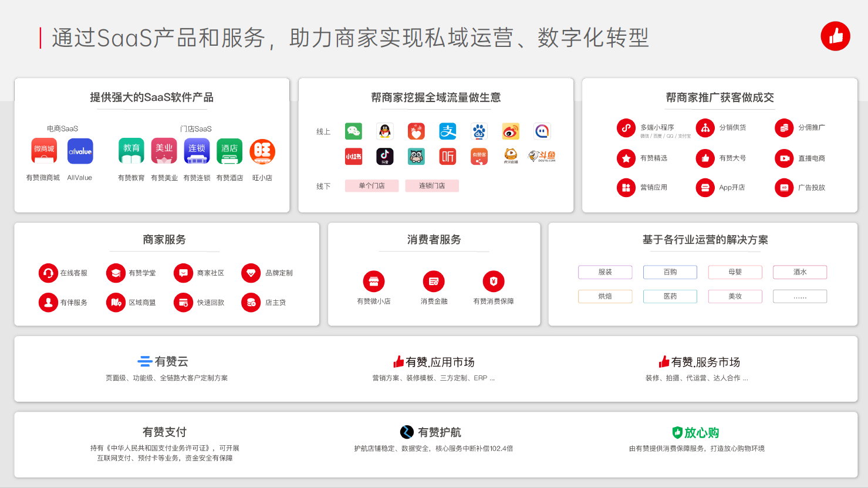Select the 有赞精选 star icon
Viewport: 868px width, 488px height.
pos(626,158)
